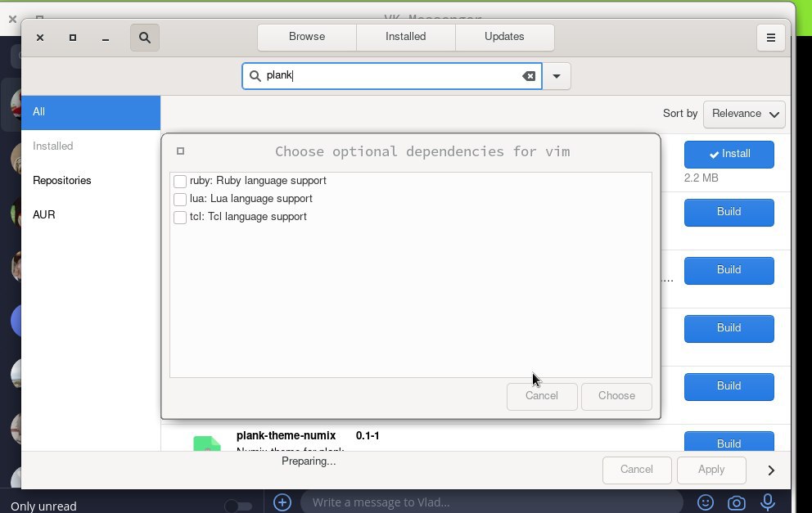Open the hamburger menu in header bar
This screenshot has width=812, height=513.
[x=770, y=38]
